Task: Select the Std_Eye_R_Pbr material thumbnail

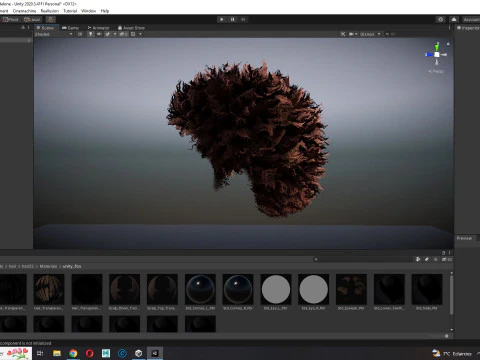Action: click(313, 289)
